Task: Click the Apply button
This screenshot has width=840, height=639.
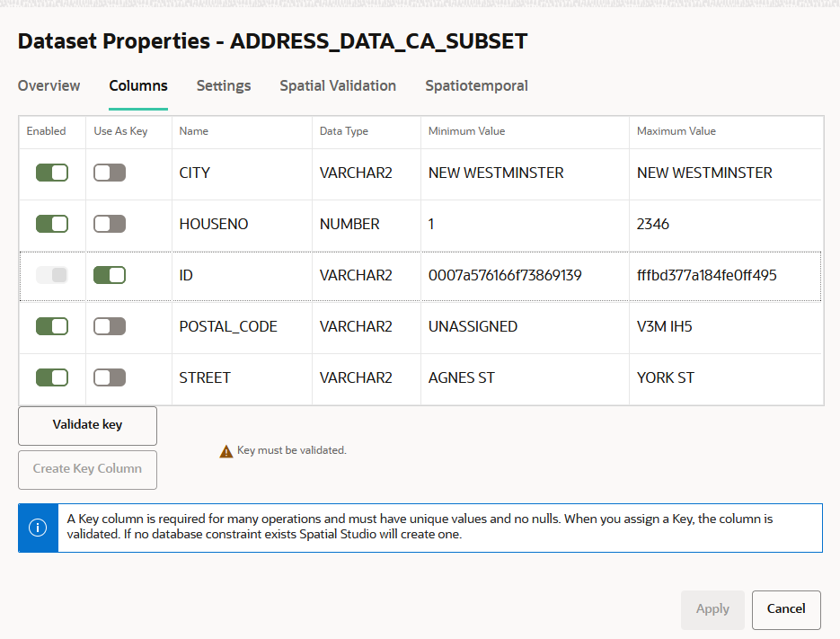Action: pyautogui.click(x=712, y=609)
